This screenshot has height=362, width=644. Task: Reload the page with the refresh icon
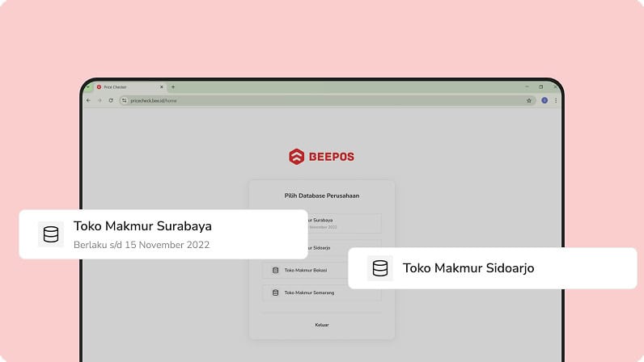[x=111, y=100]
